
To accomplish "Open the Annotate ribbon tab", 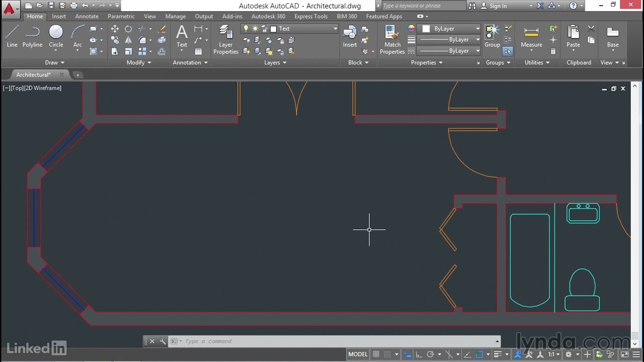I will click(87, 17).
